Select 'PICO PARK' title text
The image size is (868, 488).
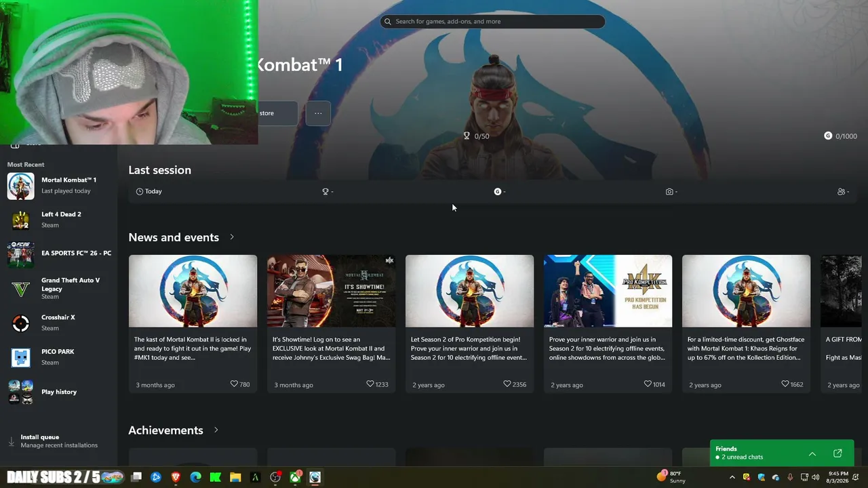point(58,352)
